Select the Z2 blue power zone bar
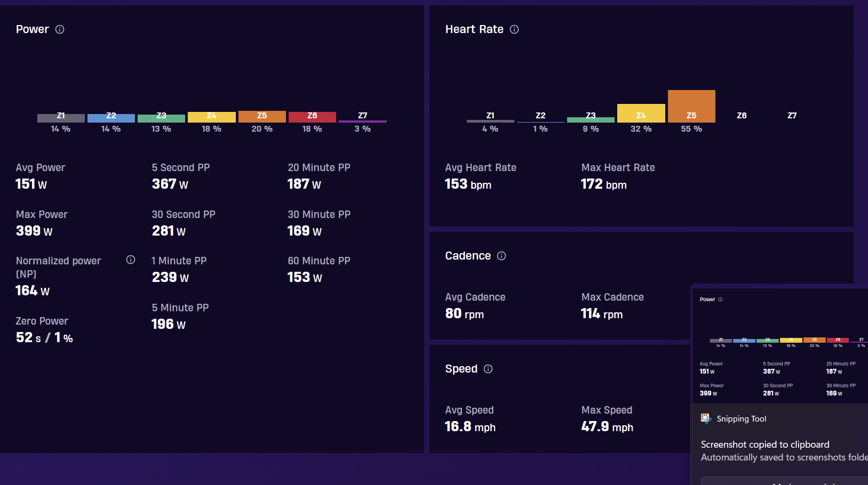Image resolution: width=868 pixels, height=485 pixels. [111, 118]
